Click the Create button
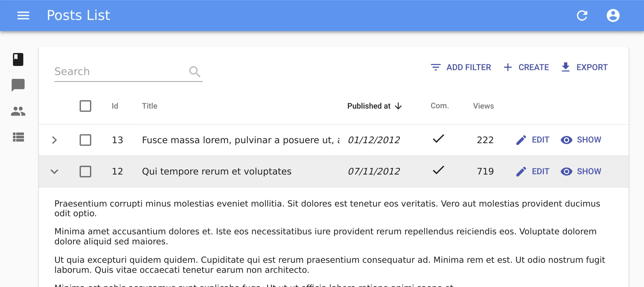 [x=527, y=67]
